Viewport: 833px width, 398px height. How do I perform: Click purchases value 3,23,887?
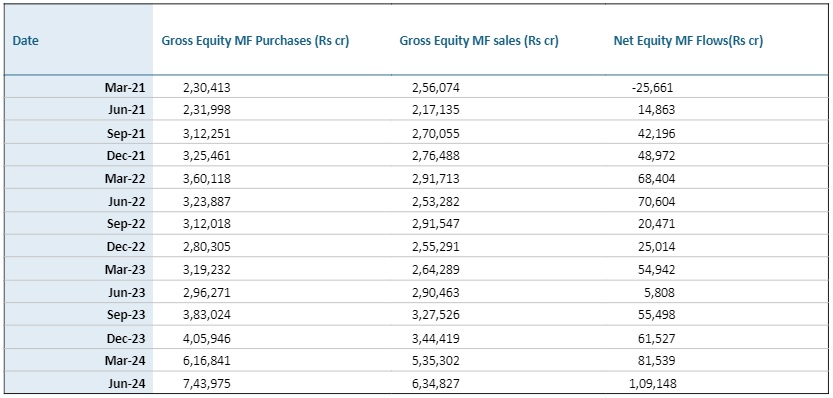tap(207, 202)
